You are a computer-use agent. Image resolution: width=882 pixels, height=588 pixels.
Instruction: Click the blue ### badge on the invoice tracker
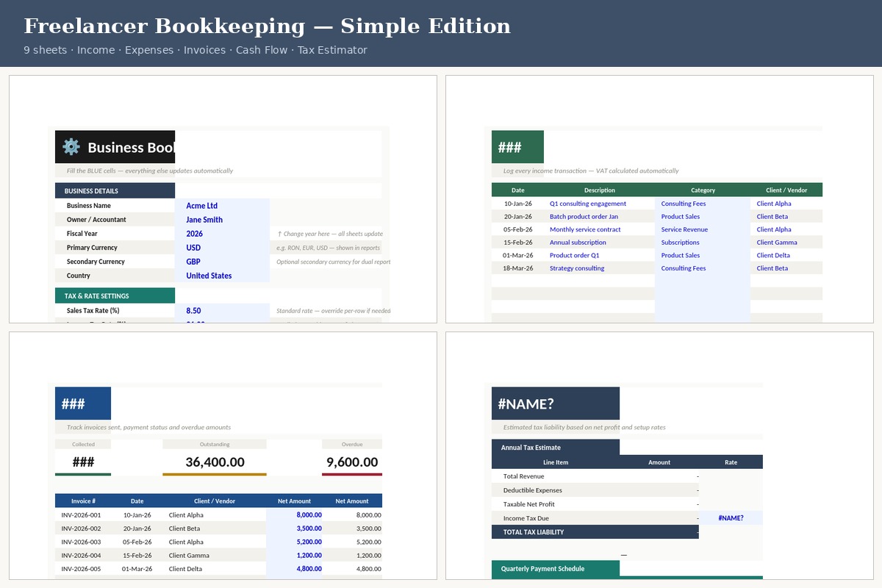click(x=82, y=403)
